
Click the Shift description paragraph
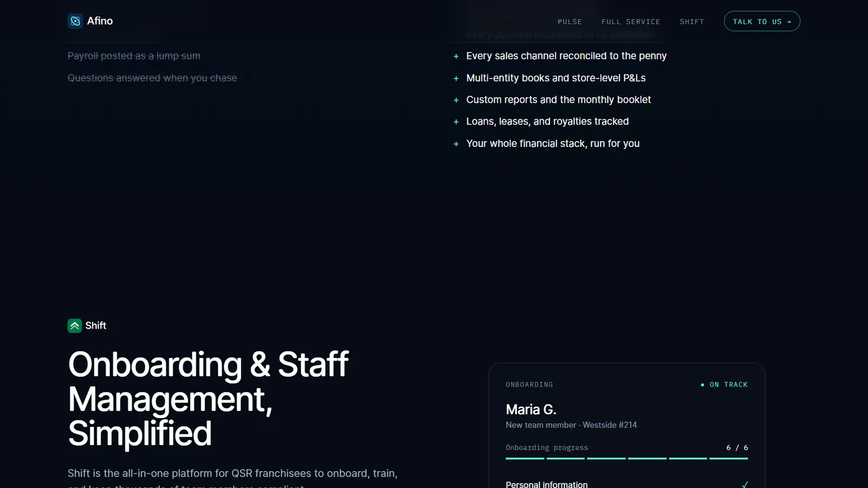(233, 478)
